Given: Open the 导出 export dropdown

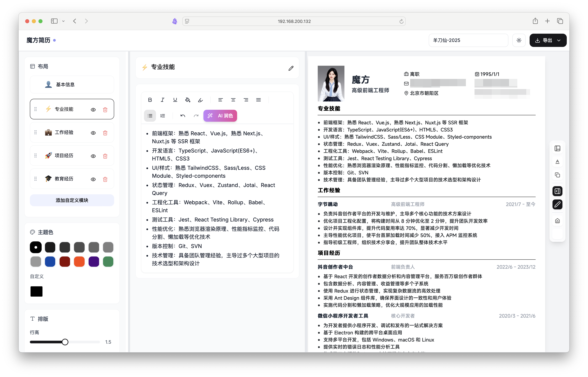Looking at the screenshot, I should (548, 40).
